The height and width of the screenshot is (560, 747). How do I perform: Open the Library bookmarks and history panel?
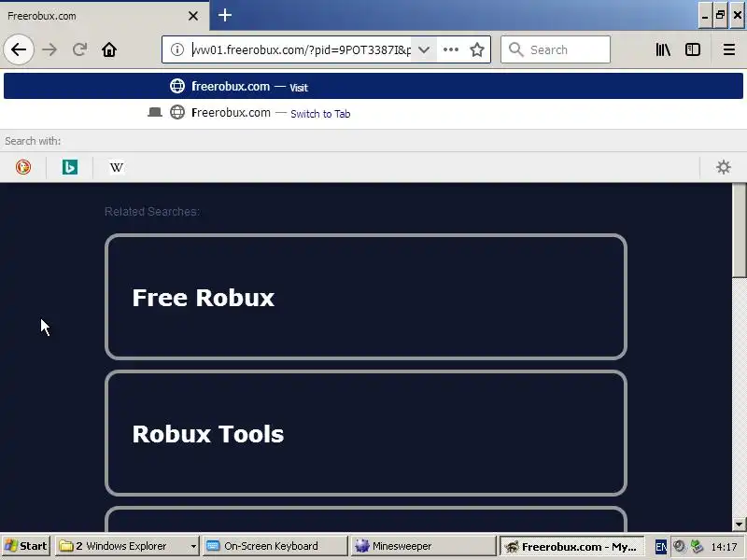point(663,49)
